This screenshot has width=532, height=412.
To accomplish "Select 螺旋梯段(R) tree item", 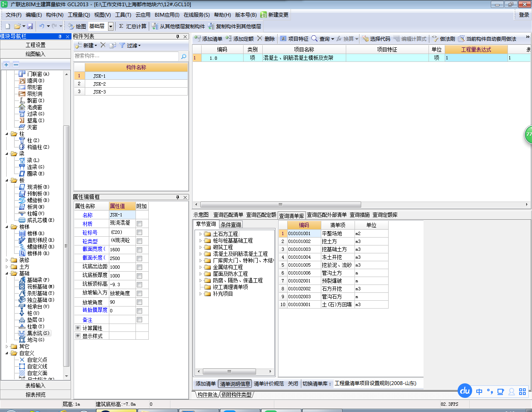I will (41, 247).
